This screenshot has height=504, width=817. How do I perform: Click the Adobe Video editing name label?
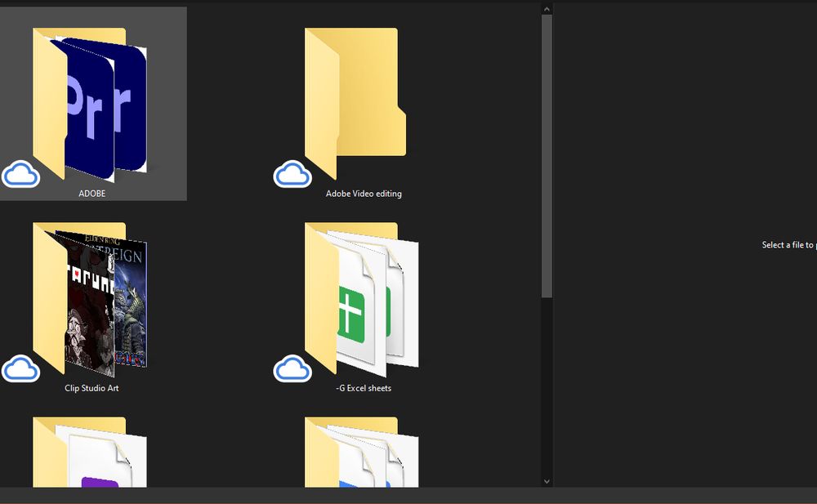364,194
